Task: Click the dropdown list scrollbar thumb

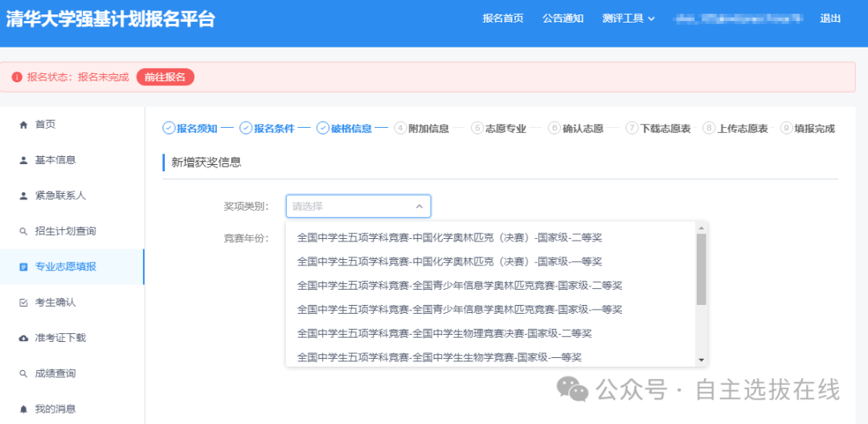Action: coord(702,270)
